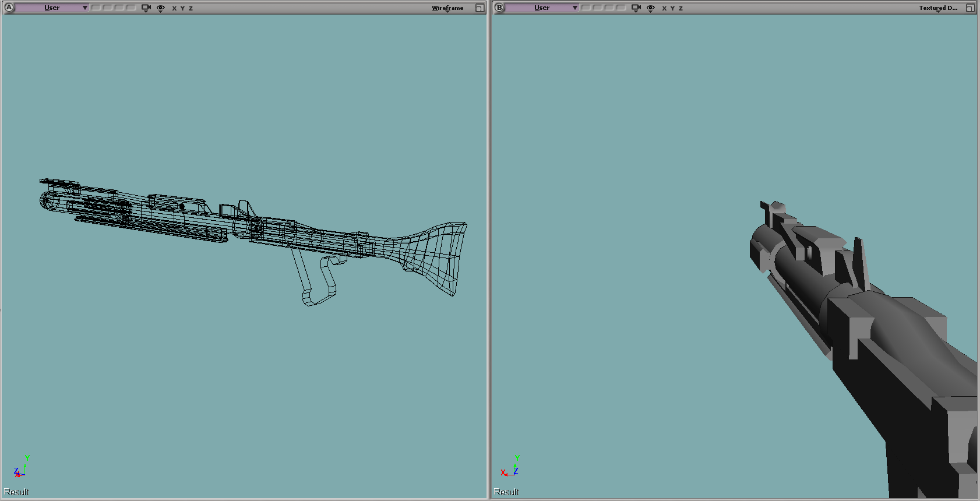The image size is (980, 501).
Task: Toggle X axis view in viewport B
Action: [x=664, y=8]
